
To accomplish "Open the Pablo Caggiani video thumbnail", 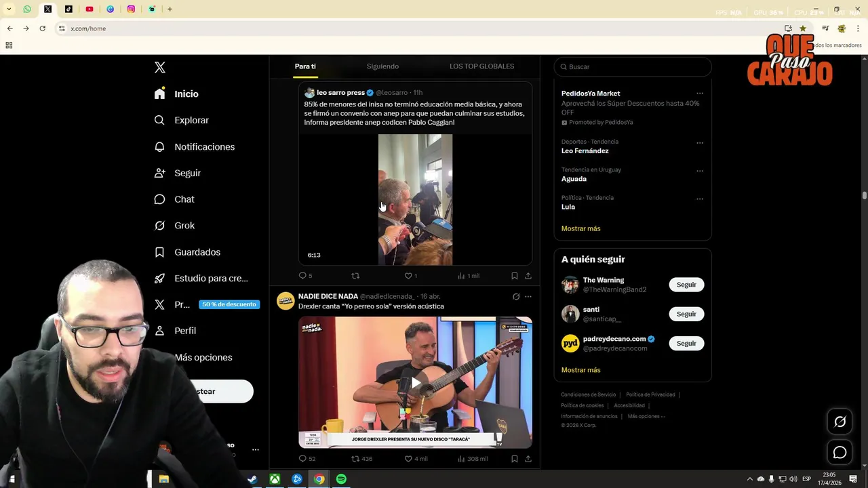I will 415,199.
